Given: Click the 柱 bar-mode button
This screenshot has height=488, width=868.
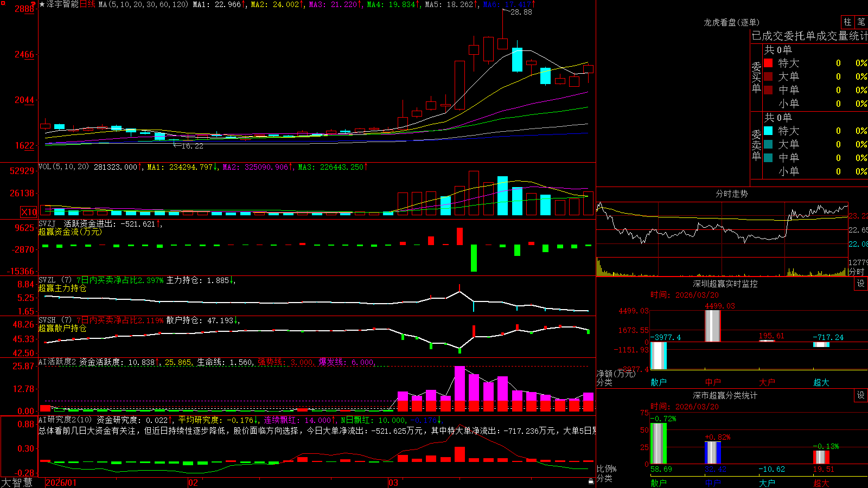Looking at the screenshot, I should click(847, 22).
